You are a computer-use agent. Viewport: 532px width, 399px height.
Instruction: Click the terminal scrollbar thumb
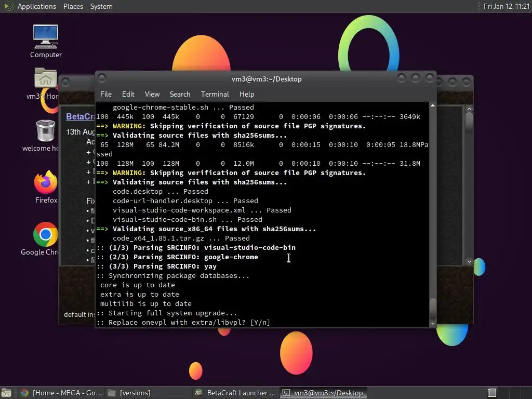(433, 309)
